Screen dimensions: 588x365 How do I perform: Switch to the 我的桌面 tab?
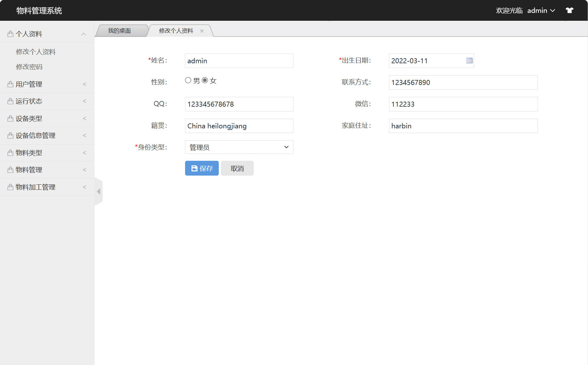click(x=120, y=31)
